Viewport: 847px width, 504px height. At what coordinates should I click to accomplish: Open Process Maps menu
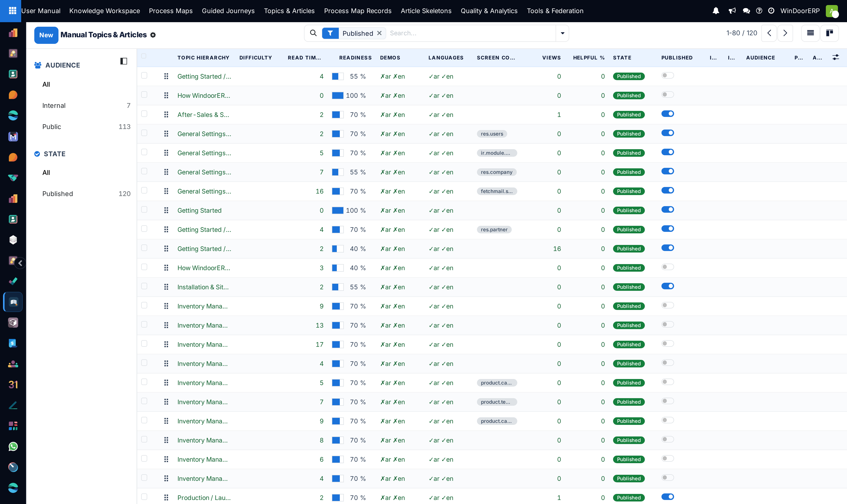coord(171,11)
